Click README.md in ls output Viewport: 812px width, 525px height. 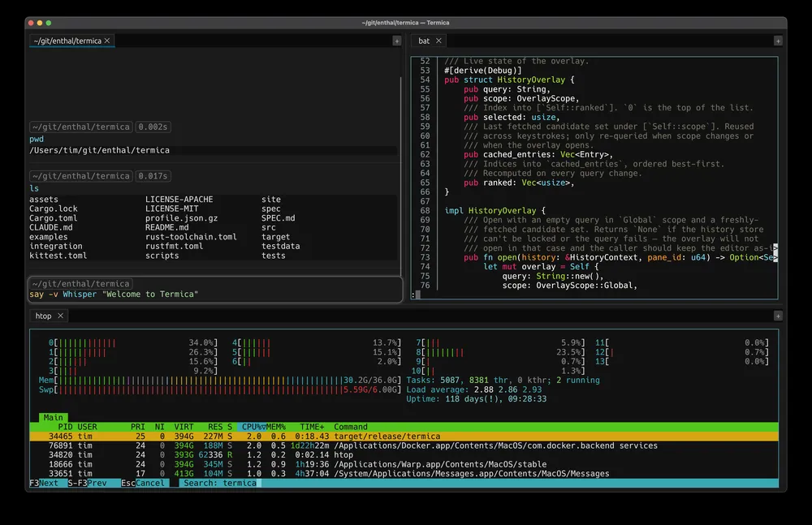tap(166, 227)
